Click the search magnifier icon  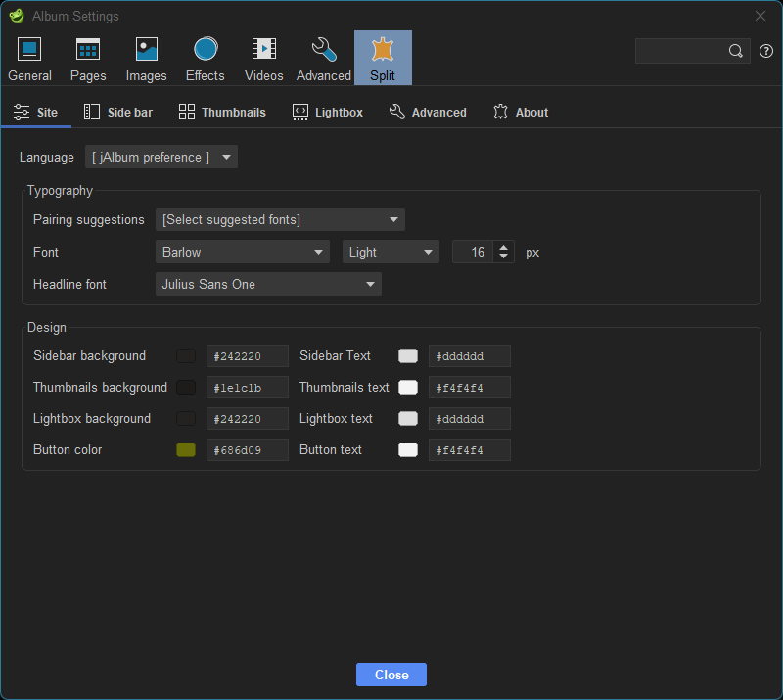[x=735, y=51]
